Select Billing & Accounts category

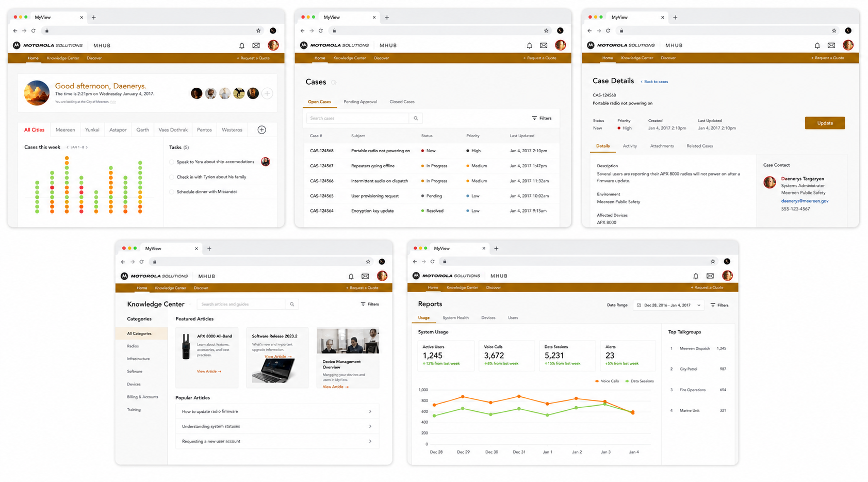[142, 397]
